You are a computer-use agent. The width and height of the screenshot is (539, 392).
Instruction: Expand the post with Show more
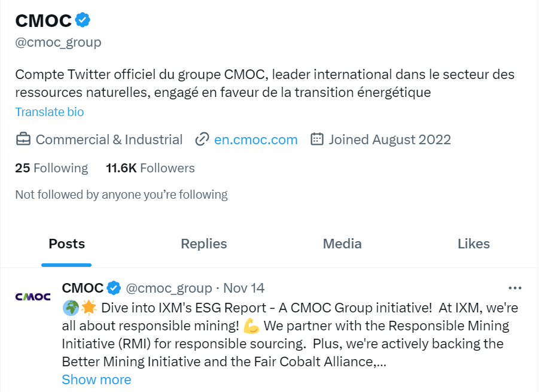[96, 380]
